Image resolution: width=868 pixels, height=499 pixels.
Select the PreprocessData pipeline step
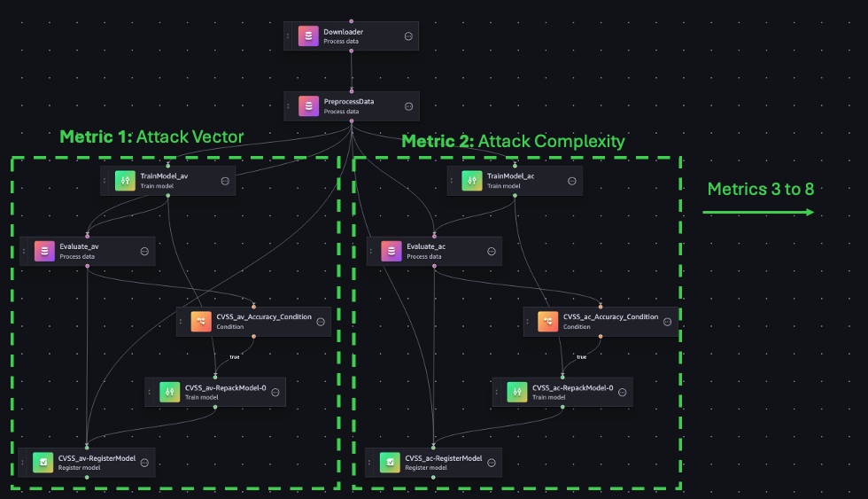click(x=352, y=106)
